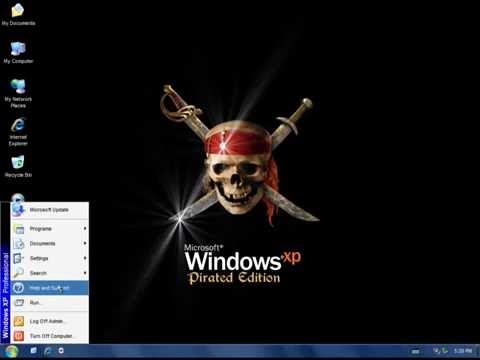The width and height of the screenshot is (480, 360).
Task: Launch Internet Explorer from quick launch
Action: click(47, 351)
